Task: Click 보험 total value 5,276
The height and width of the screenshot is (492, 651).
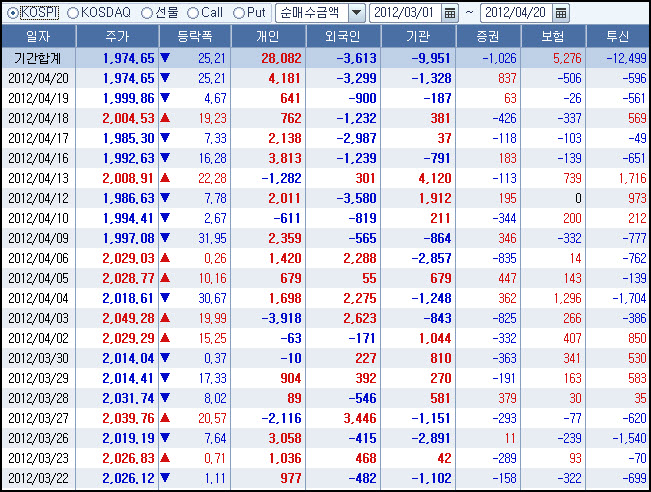Action: pos(567,58)
